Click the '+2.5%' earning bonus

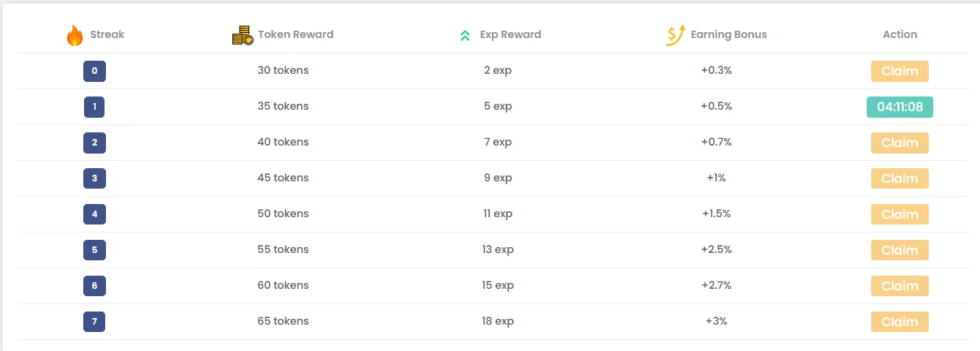point(716,250)
